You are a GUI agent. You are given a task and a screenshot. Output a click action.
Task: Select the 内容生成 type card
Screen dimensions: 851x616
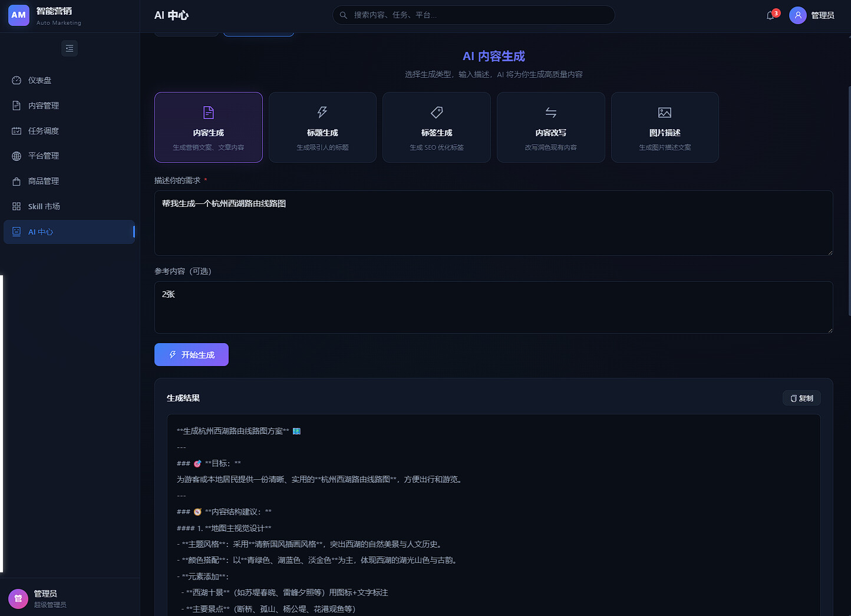pos(209,127)
